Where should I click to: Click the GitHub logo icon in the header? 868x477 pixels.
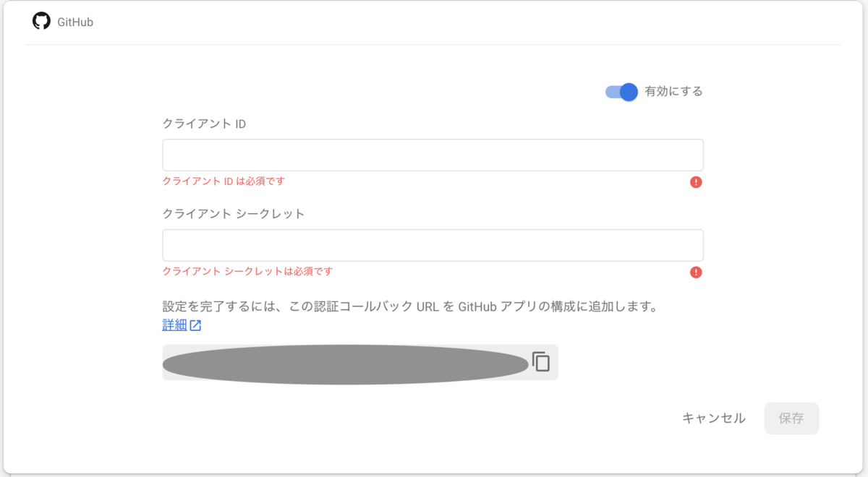pyautogui.click(x=41, y=21)
